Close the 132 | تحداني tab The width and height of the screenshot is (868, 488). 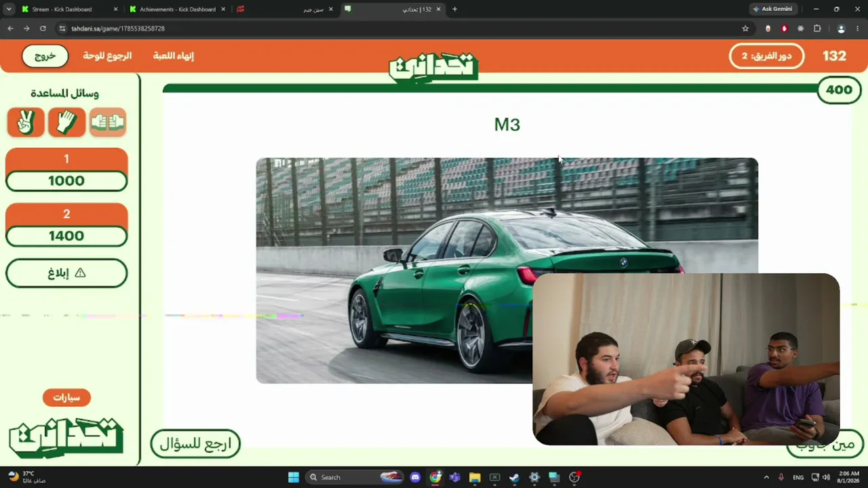pyautogui.click(x=439, y=9)
